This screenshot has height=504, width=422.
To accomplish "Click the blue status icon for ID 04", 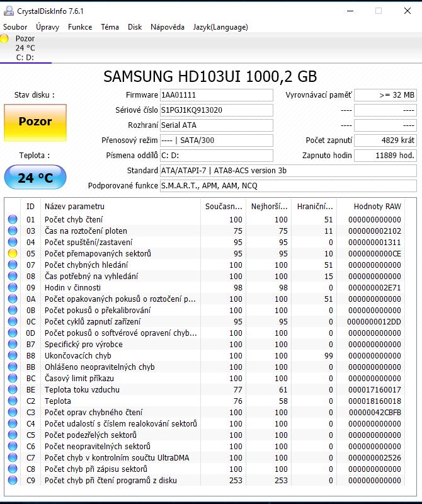I will click(x=13, y=242).
